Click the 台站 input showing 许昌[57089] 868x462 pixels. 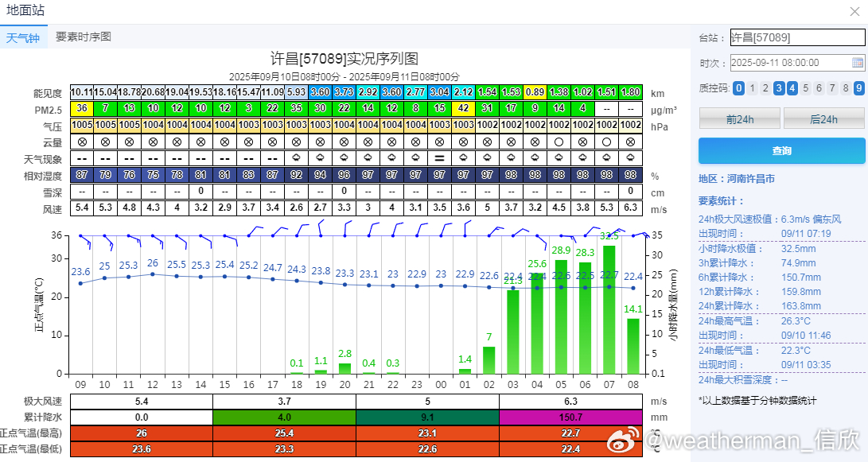pos(797,37)
